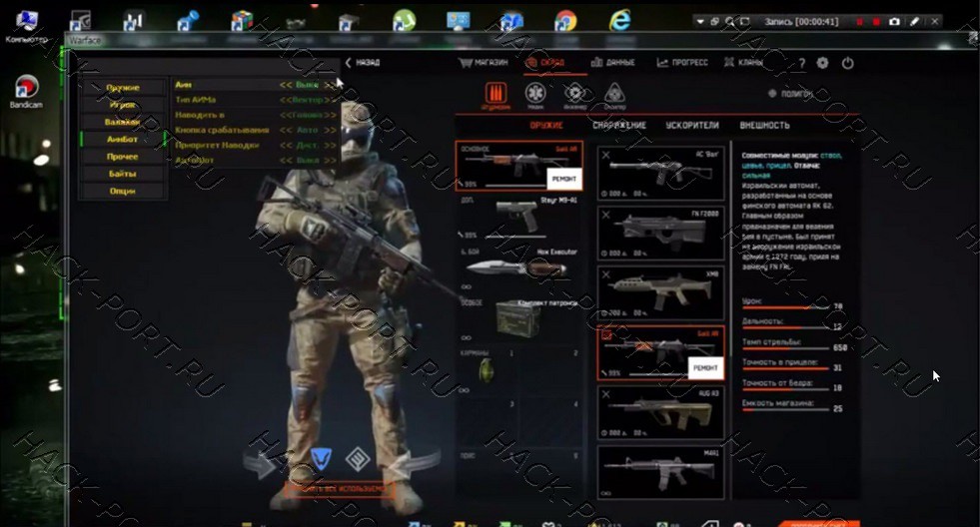Switch to the Снаряжение inventory tab

point(619,125)
